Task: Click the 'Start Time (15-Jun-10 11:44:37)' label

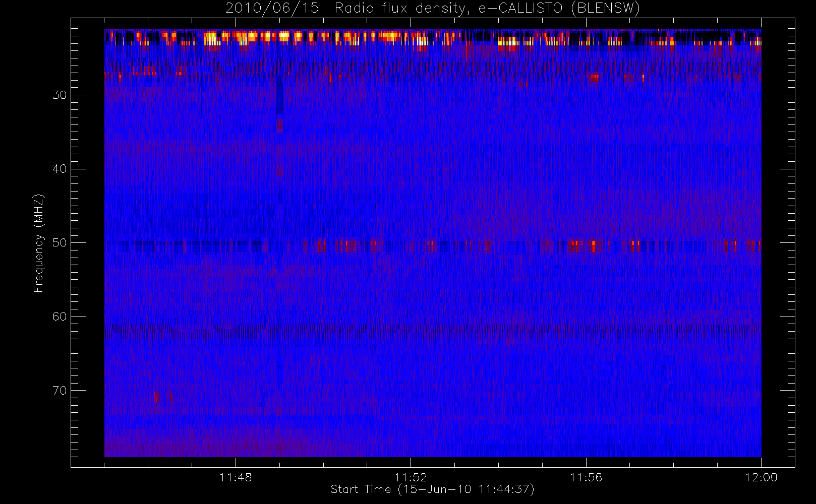Action: tap(432, 489)
